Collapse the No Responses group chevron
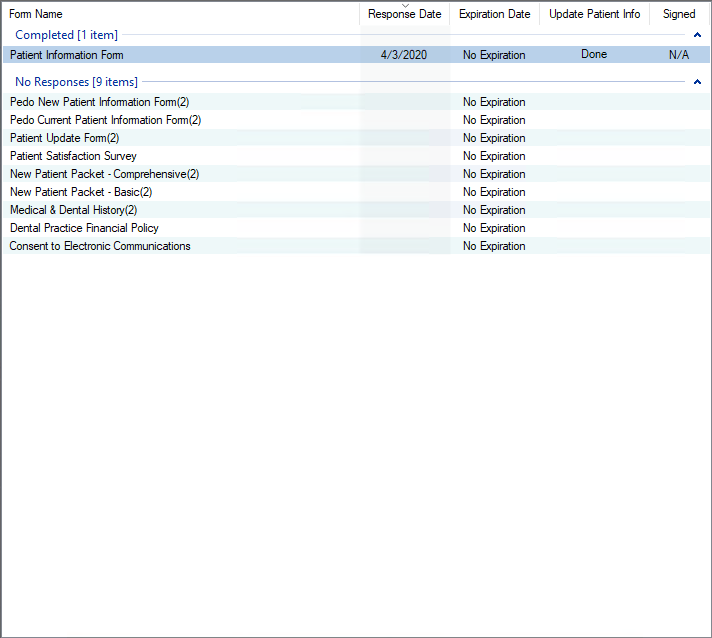 [697, 82]
